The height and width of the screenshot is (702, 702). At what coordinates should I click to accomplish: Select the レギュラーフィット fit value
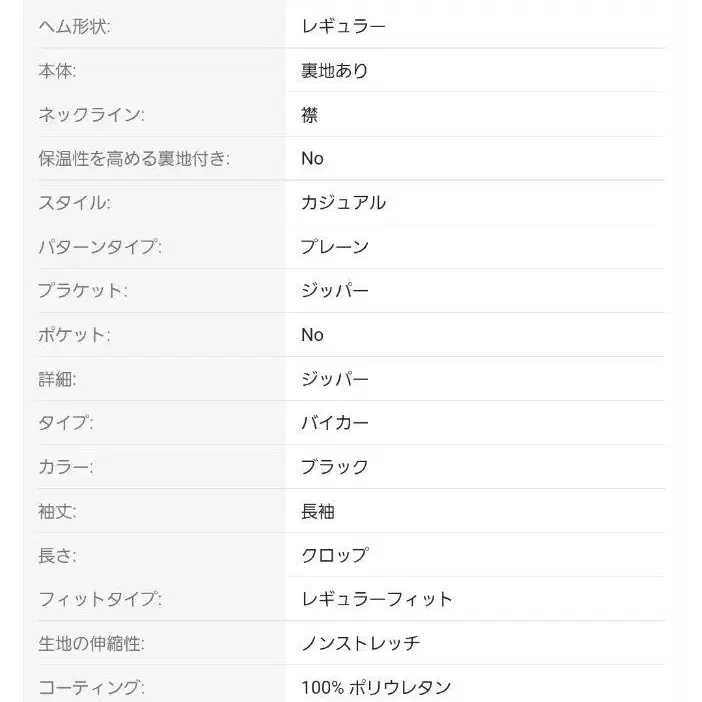click(x=377, y=599)
